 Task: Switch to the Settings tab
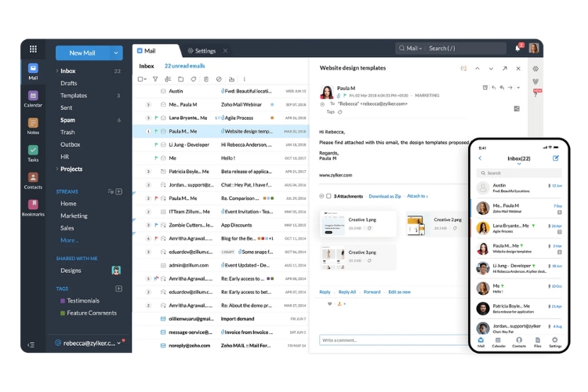(205, 51)
